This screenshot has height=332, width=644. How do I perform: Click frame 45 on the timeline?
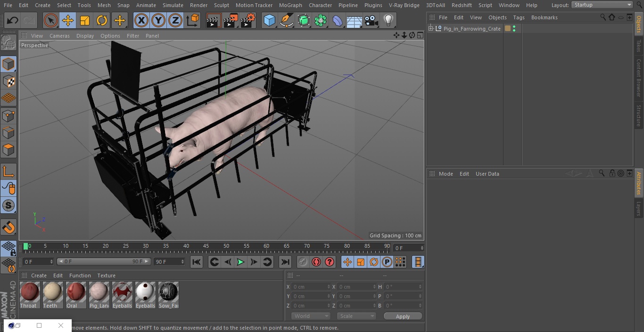pyautogui.click(x=206, y=246)
